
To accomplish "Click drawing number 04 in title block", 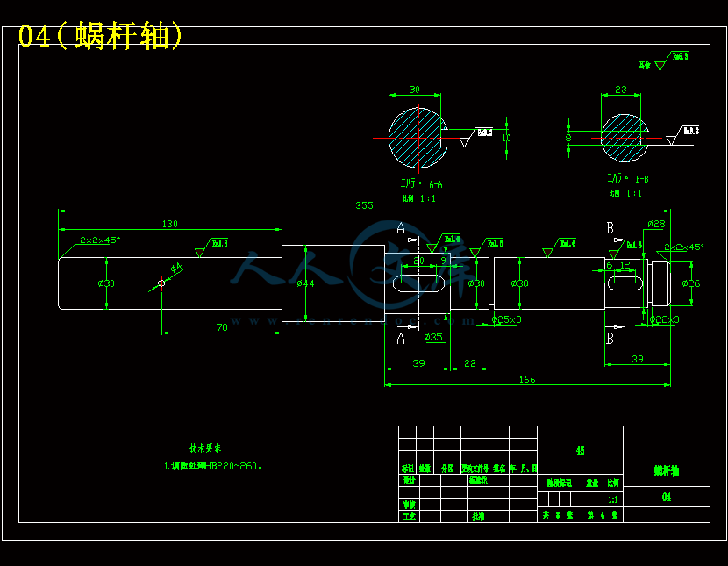I will pyautogui.click(x=667, y=497).
